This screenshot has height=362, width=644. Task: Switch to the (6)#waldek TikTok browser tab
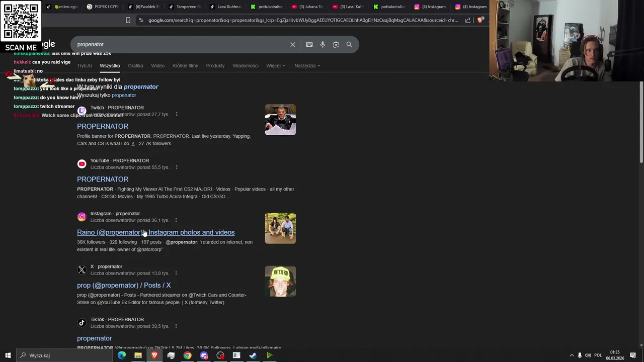(x=143, y=7)
